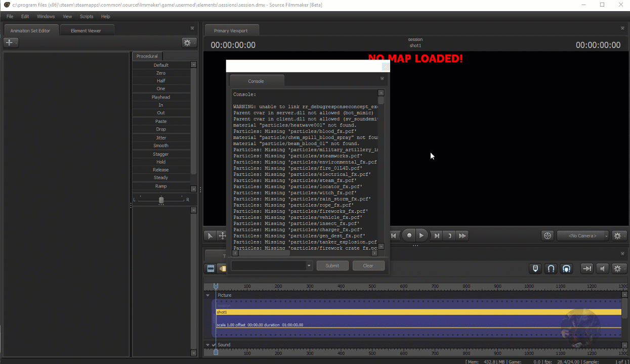630x364 pixels.
Task: Toggle the boxed magnet snap icon
Action: [567, 268]
